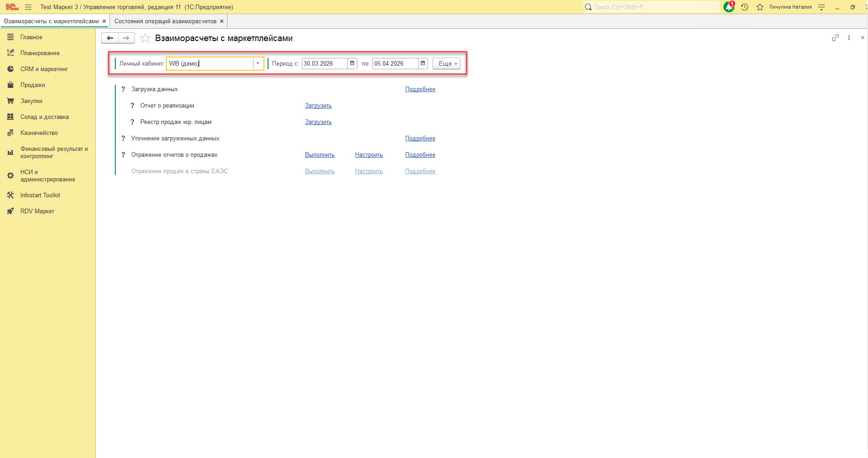Open the three-dot more actions menu
868x458 pixels.
[849, 38]
